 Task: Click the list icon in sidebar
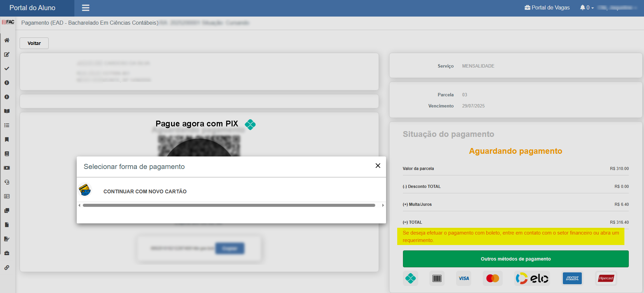[7, 125]
